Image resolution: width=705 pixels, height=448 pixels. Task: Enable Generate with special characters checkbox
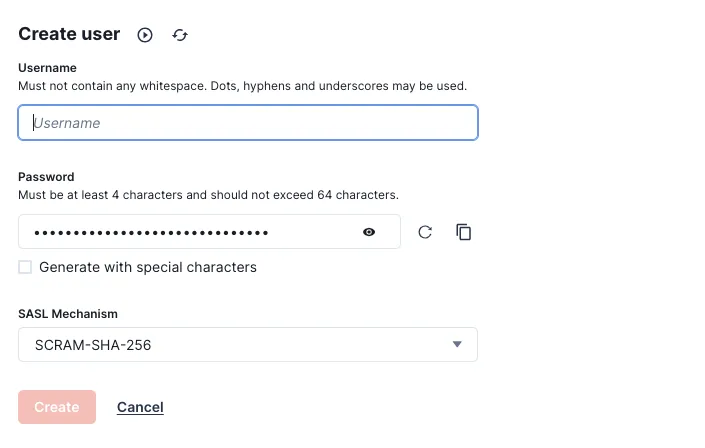(x=25, y=267)
